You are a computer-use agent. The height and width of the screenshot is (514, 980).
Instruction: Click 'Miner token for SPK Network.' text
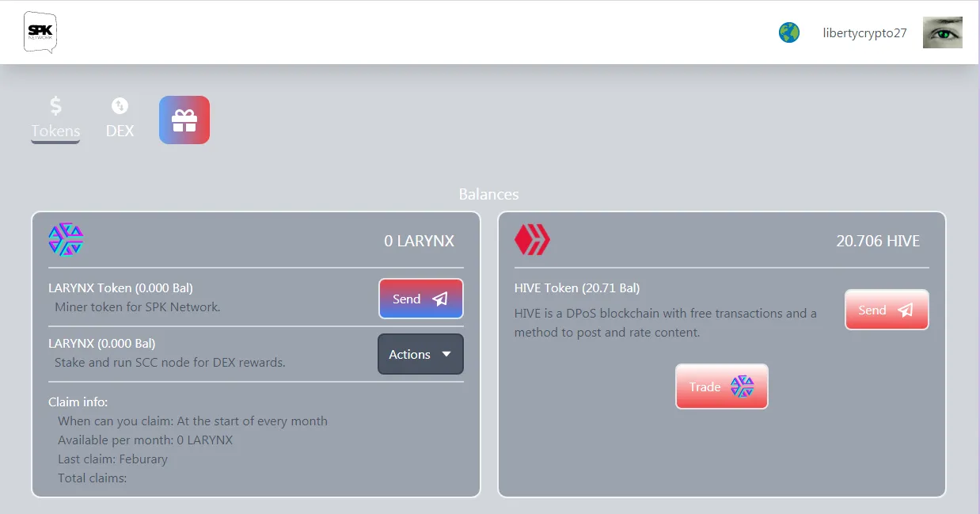[138, 306]
